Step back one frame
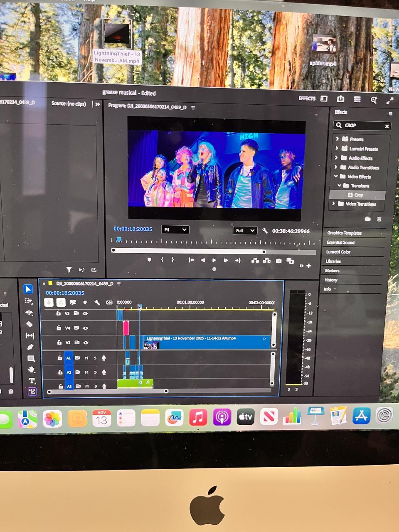The width and height of the screenshot is (399, 532). tap(203, 260)
